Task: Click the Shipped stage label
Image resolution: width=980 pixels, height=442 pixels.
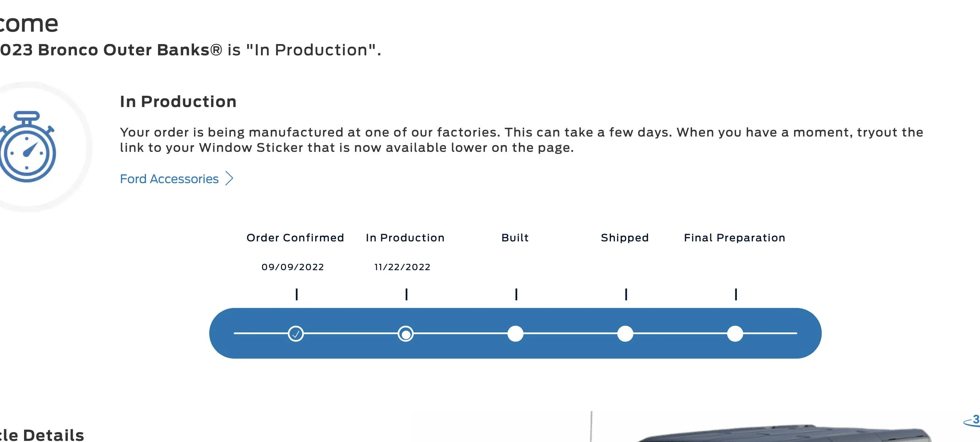Action: 625,238
